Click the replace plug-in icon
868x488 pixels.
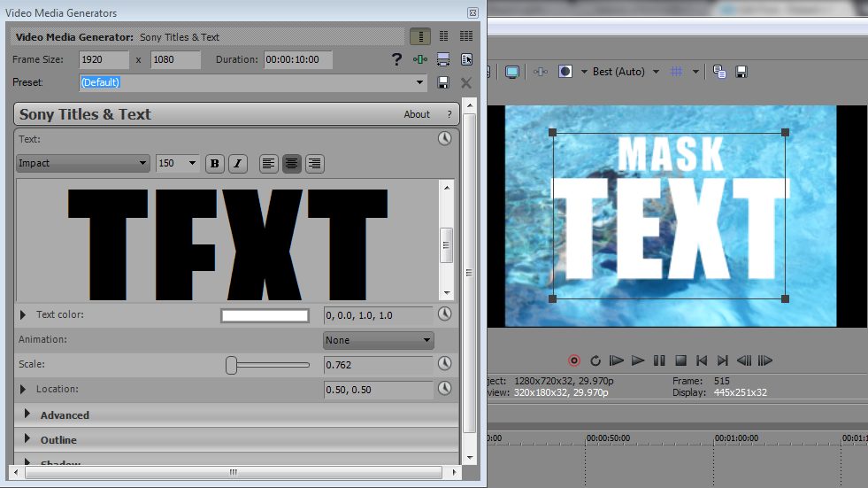tap(466, 59)
